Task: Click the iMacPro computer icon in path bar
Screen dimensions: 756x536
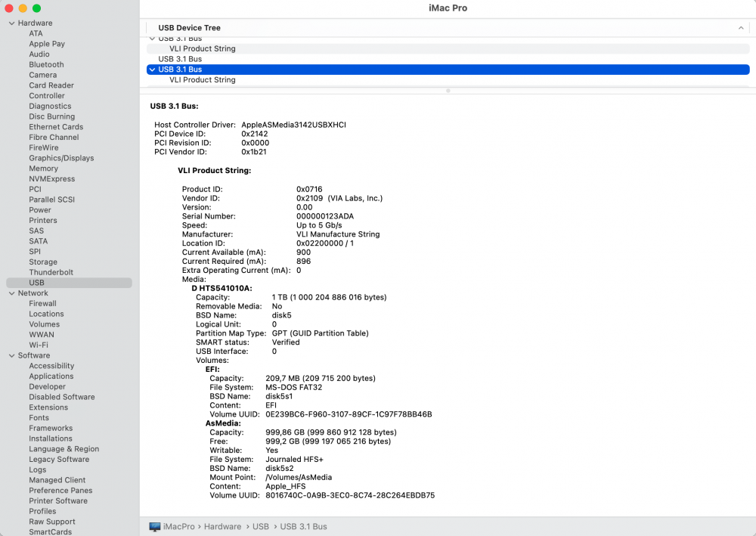Action: [154, 527]
